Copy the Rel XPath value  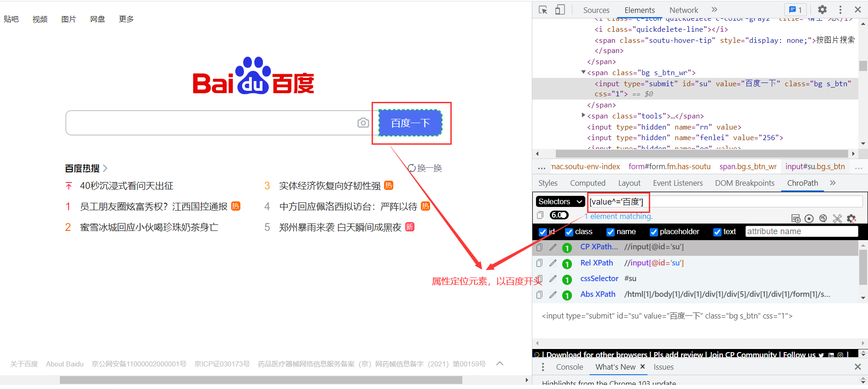click(539, 263)
